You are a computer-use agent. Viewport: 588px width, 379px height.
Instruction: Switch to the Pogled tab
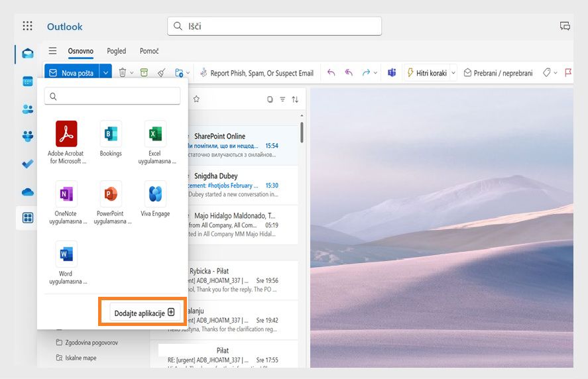[x=116, y=51]
